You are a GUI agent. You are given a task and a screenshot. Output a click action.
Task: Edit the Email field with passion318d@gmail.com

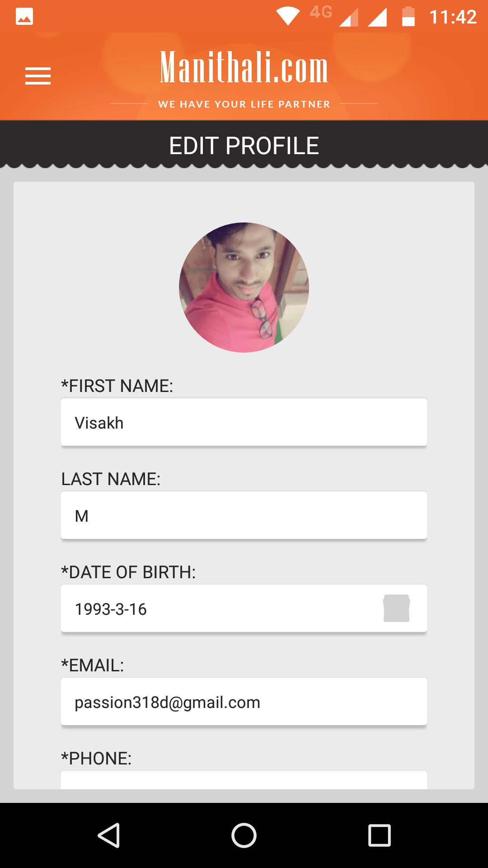coord(244,702)
